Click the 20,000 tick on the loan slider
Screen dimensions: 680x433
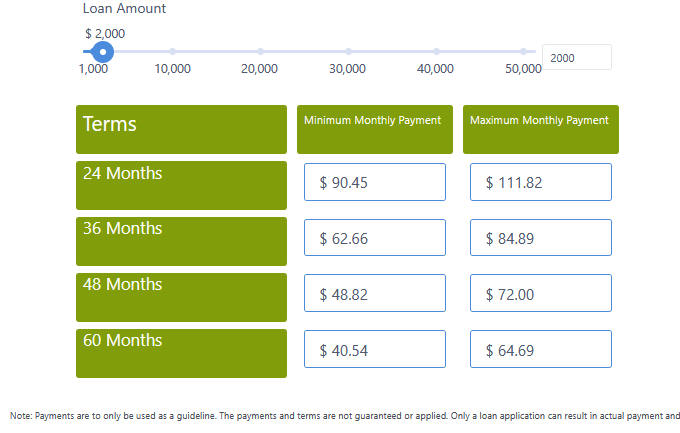point(260,51)
